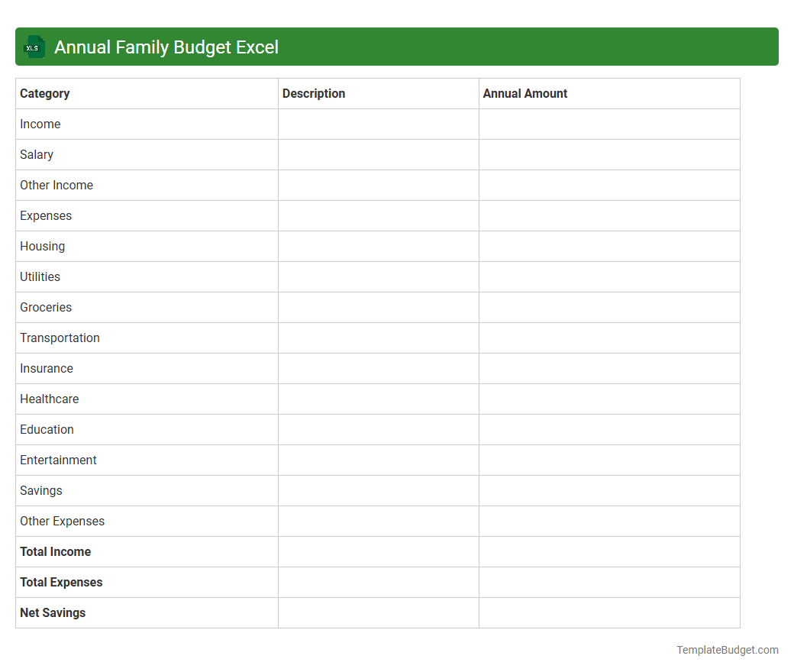Screen dimensions: 794x672
Task: Select the Income category cell
Action: 40,124
